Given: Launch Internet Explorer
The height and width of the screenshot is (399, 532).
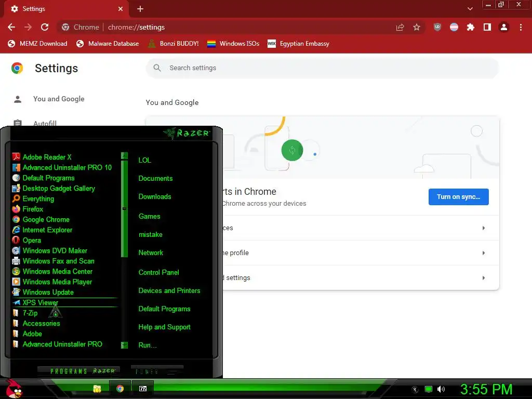Looking at the screenshot, I should click(42, 230).
